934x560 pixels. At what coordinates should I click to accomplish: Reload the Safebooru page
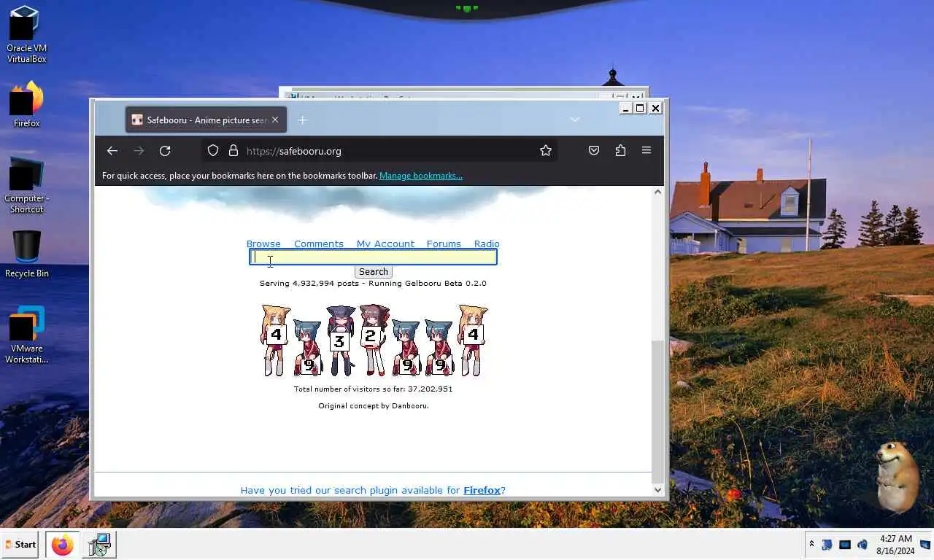[165, 151]
